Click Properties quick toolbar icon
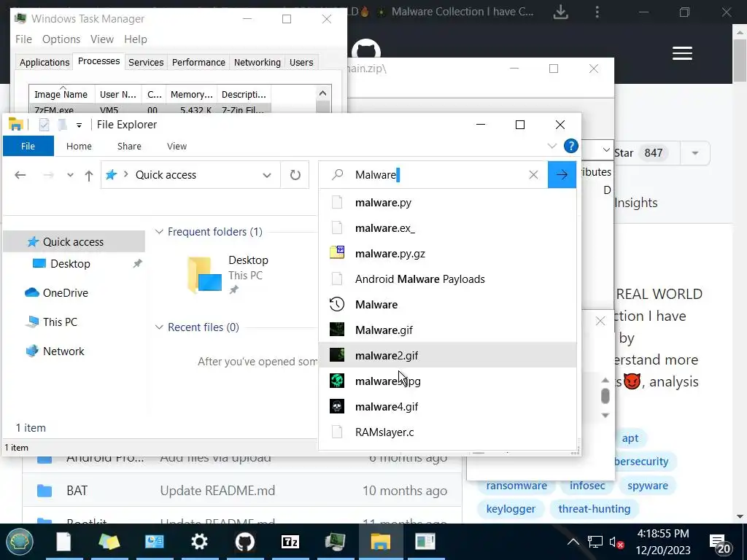The height and width of the screenshot is (560, 747). (x=44, y=125)
